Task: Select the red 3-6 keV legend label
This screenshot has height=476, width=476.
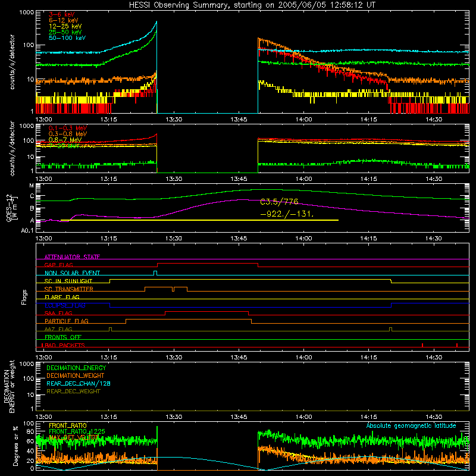Action: click(62, 14)
